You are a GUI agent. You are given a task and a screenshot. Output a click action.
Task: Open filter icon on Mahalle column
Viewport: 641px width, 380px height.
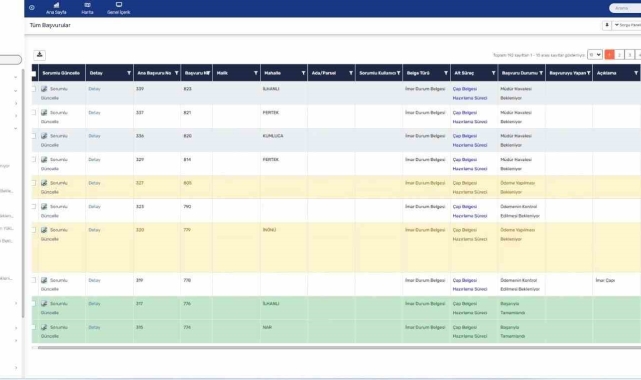[303, 73]
